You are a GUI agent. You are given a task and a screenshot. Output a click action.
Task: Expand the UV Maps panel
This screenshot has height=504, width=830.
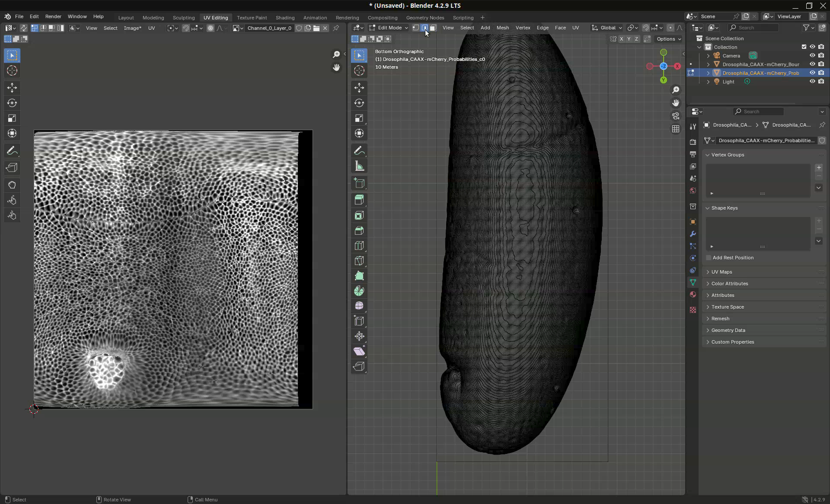tap(721, 272)
